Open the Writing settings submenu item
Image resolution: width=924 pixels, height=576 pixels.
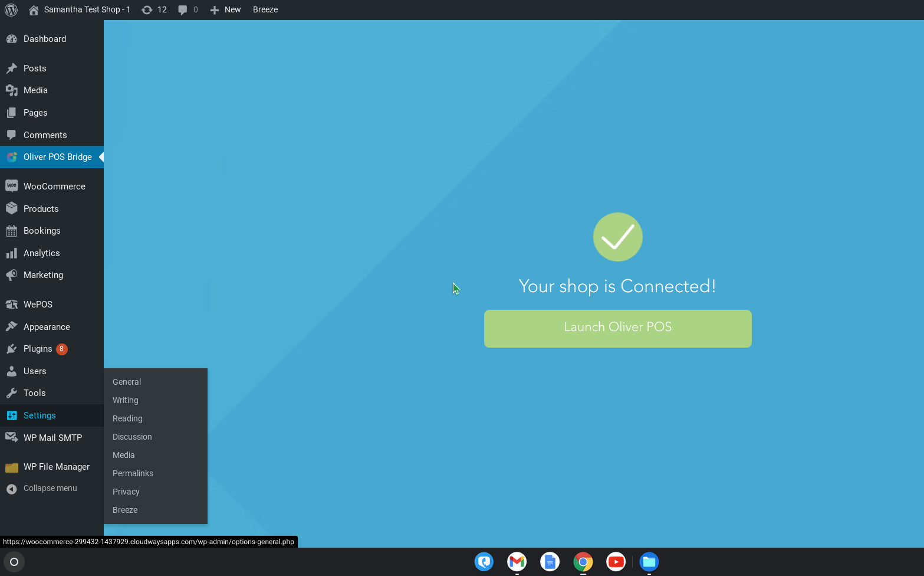(x=126, y=400)
